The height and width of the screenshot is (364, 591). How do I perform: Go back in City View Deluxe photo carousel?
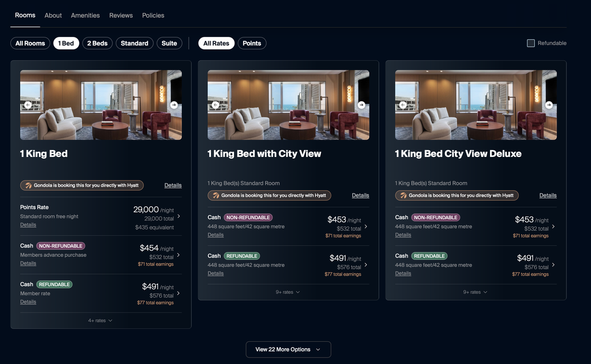pyautogui.click(x=403, y=105)
